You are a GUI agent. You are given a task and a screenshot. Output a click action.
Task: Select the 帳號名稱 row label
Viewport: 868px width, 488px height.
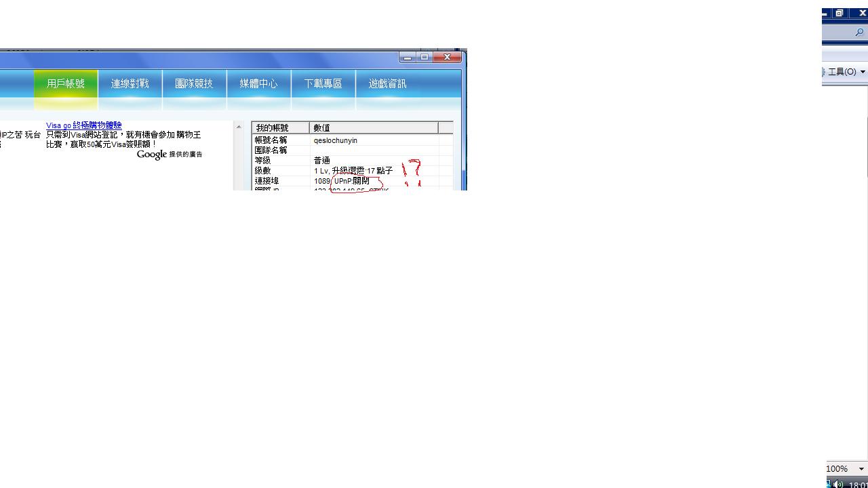coord(271,140)
